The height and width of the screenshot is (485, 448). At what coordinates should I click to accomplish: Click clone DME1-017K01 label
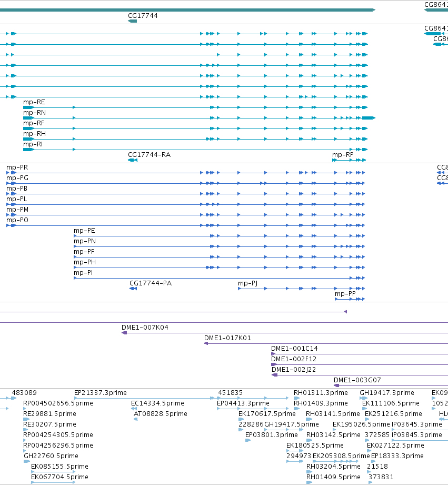tap(227, 338)
